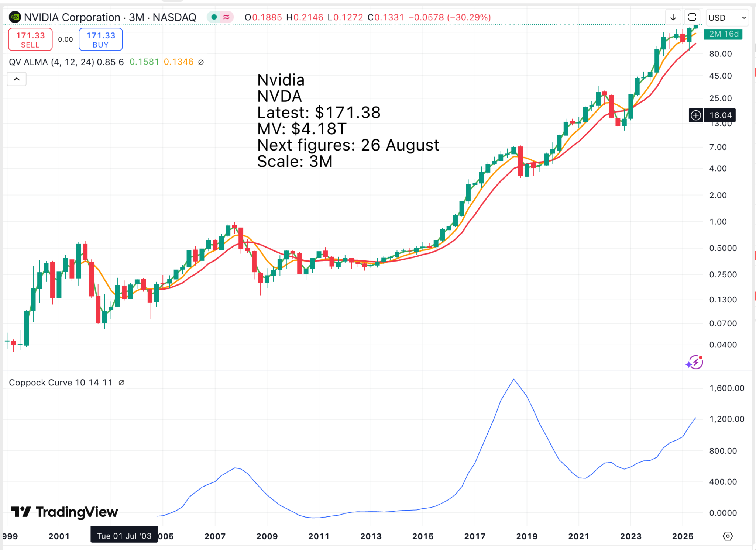Click the Coppock Curve 10 14 11 label
The image size is (756, 550).
pos(61,383)
